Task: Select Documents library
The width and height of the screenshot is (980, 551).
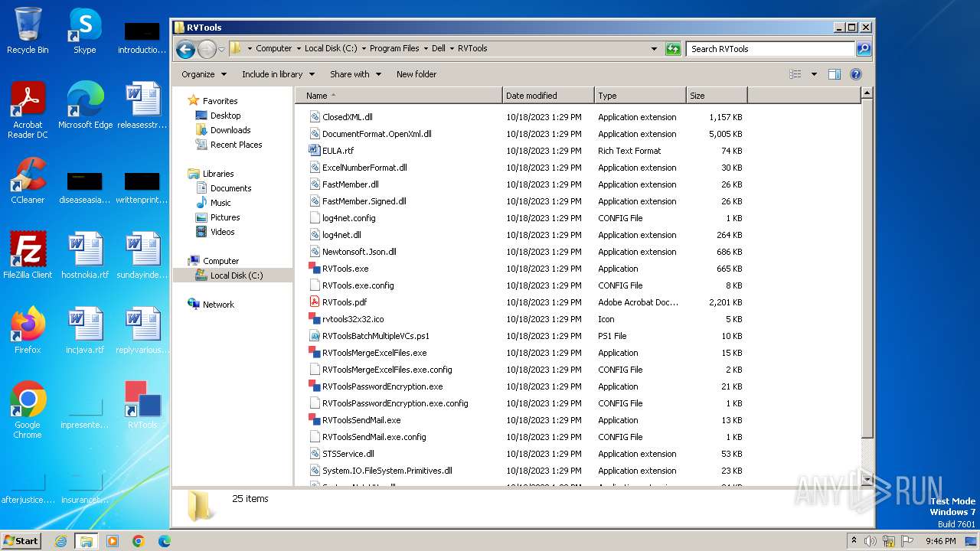Action: pyautogui.click(x=224, y=188)
